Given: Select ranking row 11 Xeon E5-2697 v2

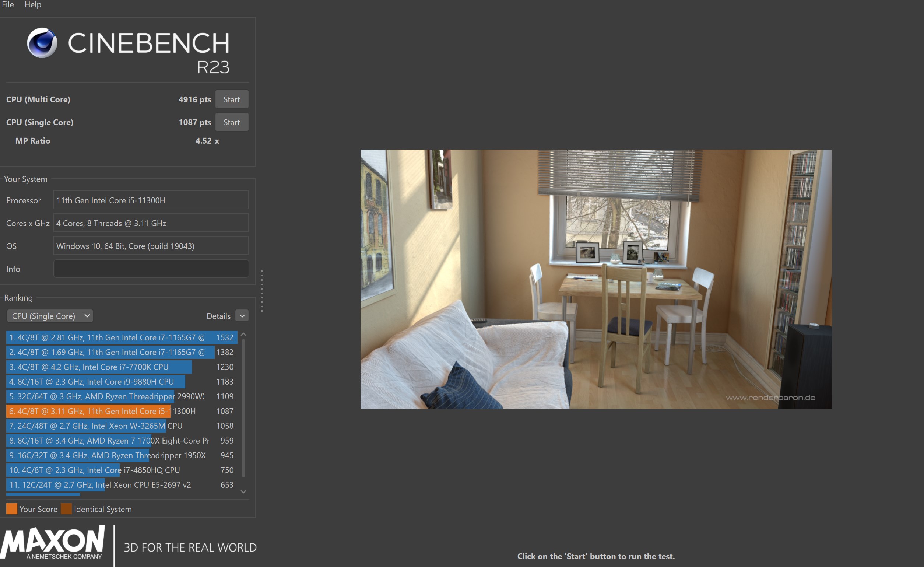Looking at the screenshot, I should click(x=122, y=485).
